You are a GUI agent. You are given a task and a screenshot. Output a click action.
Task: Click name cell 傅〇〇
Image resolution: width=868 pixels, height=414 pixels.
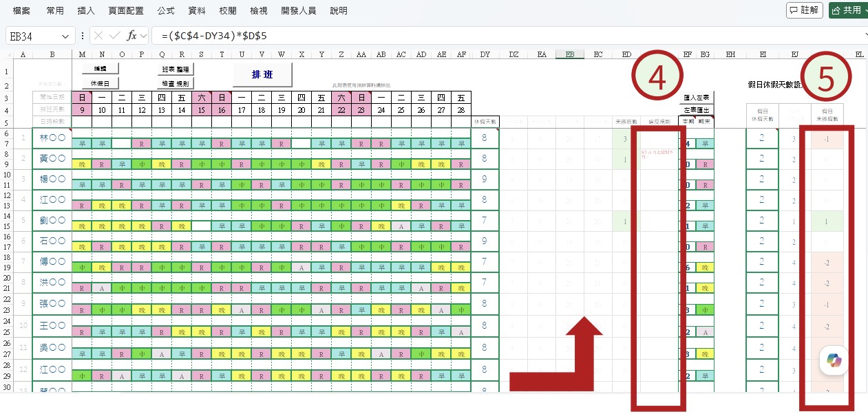(x=52, y=262)
